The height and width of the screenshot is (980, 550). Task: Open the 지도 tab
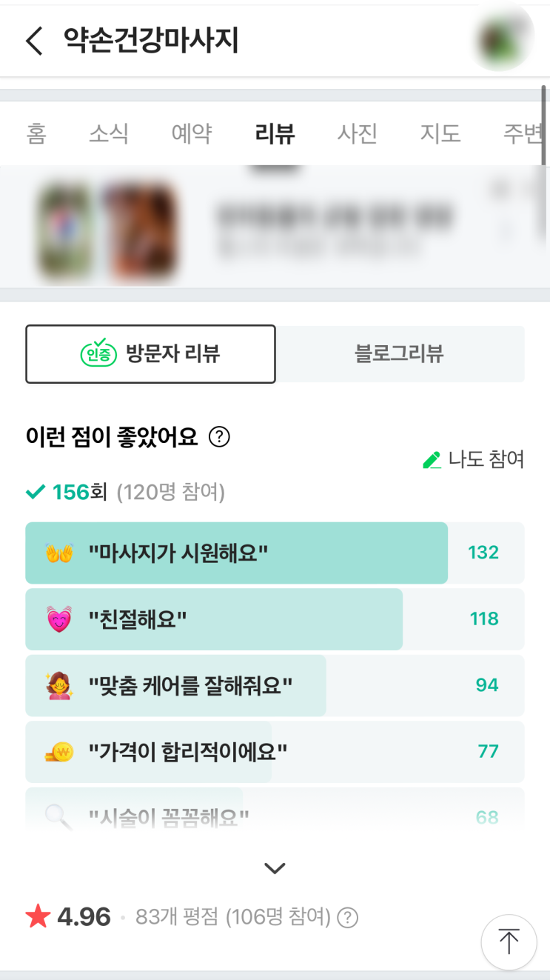(x=440, y=134)
